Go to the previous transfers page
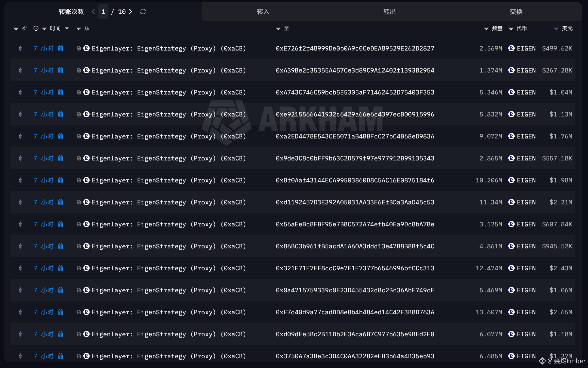588x368 pixels. click(93, 12)
